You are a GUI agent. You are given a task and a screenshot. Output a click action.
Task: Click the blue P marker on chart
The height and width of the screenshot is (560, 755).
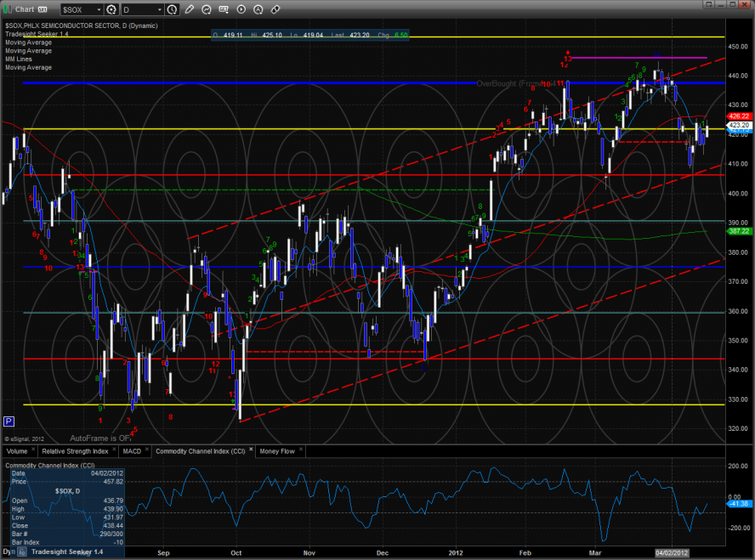click(x=9, y=421)
